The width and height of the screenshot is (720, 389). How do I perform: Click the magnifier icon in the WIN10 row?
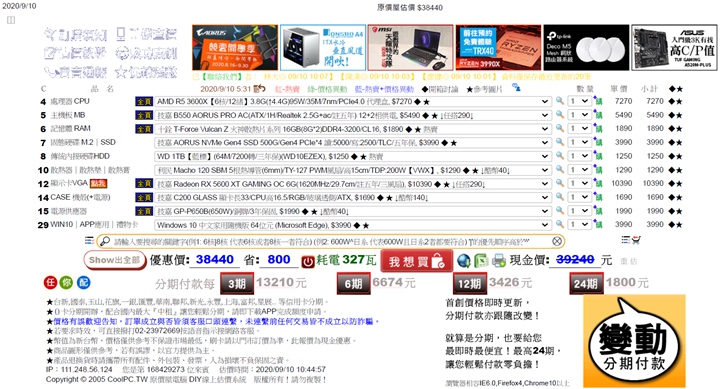pyautogui.click(x=559, y=224)
